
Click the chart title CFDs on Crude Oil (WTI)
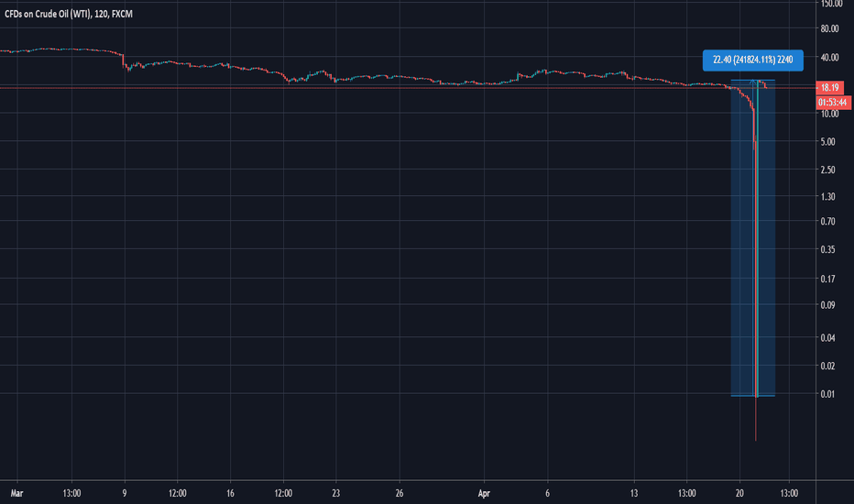[48, 14]
